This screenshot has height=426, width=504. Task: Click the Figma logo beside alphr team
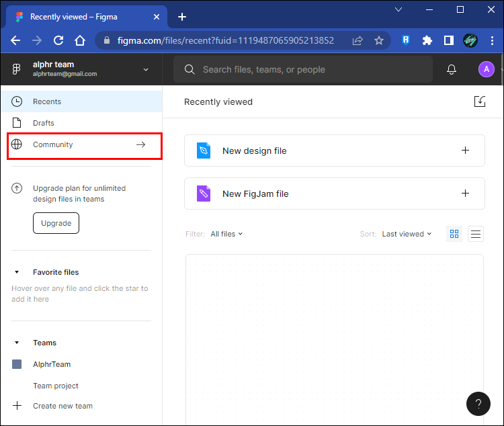16,69
